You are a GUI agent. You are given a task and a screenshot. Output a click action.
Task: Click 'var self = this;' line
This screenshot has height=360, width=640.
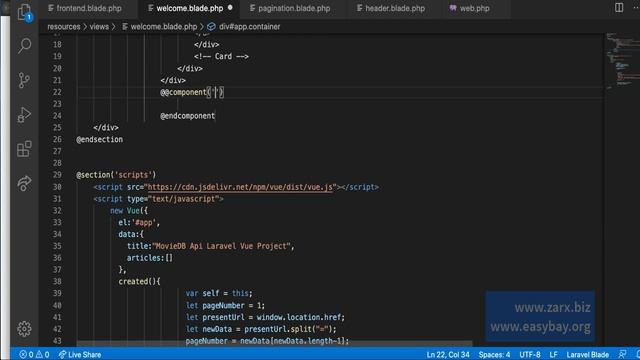(x=219, y=293)
